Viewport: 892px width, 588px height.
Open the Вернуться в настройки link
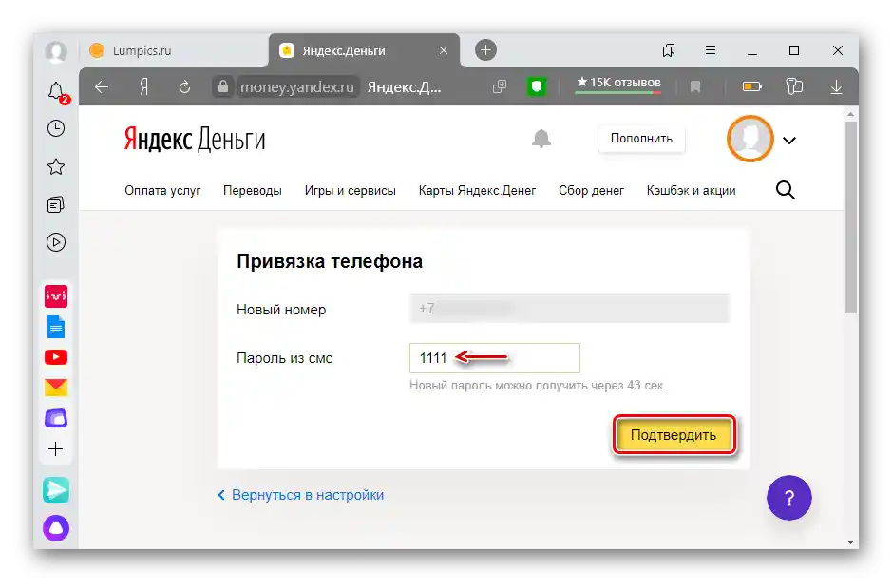[x=300, y=494]
